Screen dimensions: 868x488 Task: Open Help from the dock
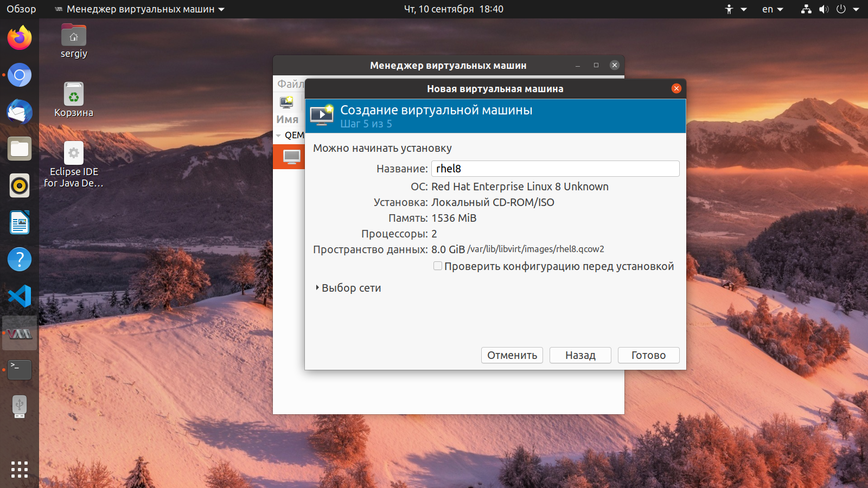click(x=20, y=259)
